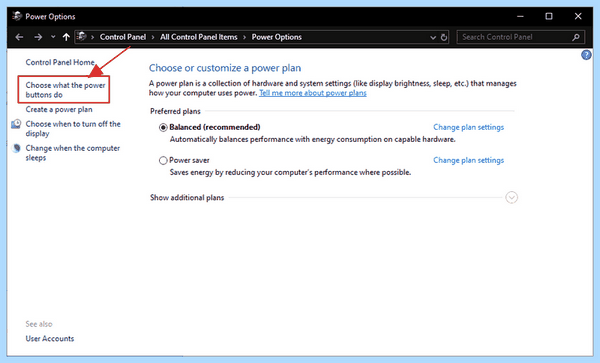Refresh the Power Options page

click(x=443, y=37)
